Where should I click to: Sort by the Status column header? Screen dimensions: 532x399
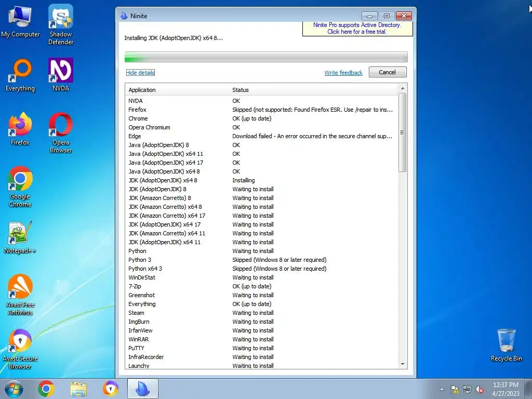point(313,90)
